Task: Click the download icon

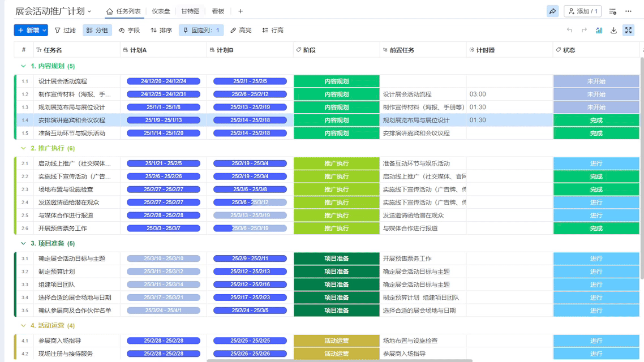Action: point(614,31)
